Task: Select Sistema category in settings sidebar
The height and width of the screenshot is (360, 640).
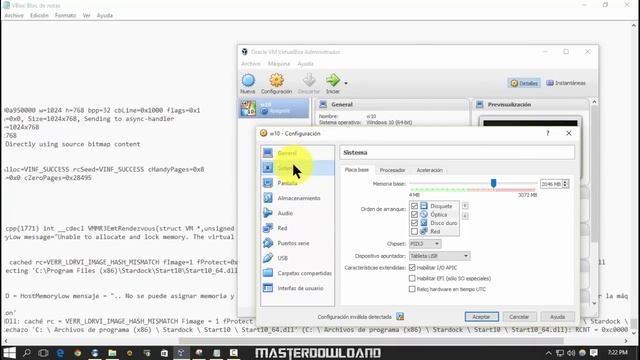Action: click(297, 168)
